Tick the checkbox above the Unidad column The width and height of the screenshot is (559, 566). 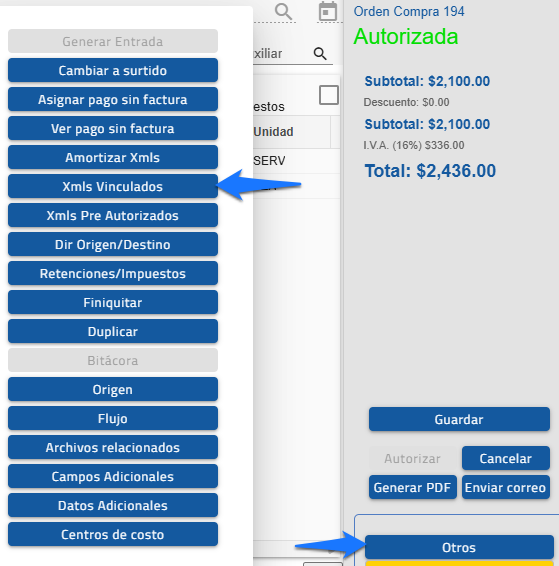[x=329, y=95]
